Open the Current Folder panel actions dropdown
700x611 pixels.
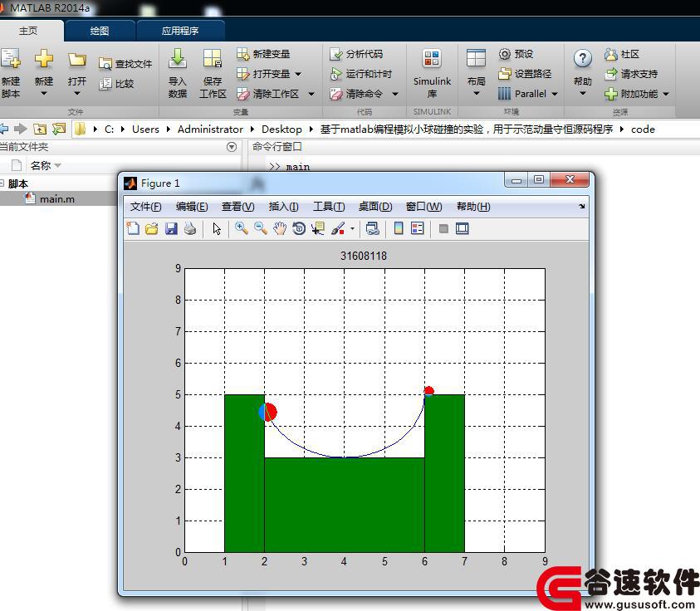tap(232, 147)
